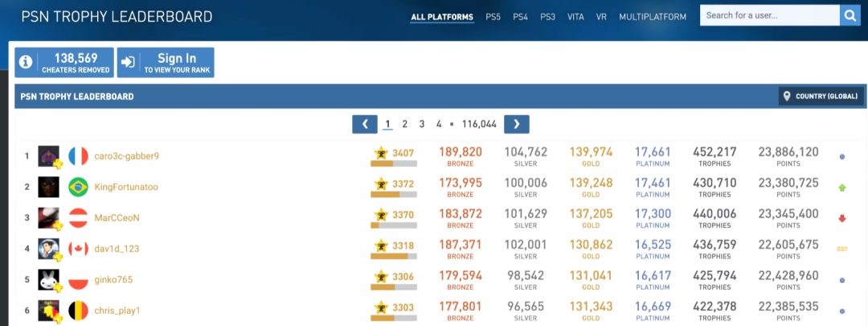Open the France flag for caro3c-gabber9
This screenshot has height=326, width=868.
(78, 156)
